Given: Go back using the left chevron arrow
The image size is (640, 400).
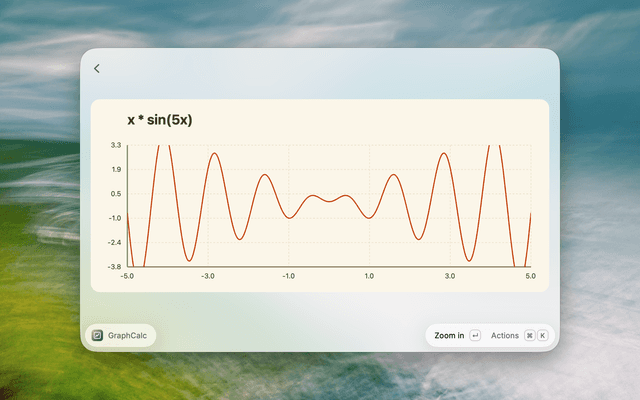Looking at the screenshot, I should (x=97, y=69).
